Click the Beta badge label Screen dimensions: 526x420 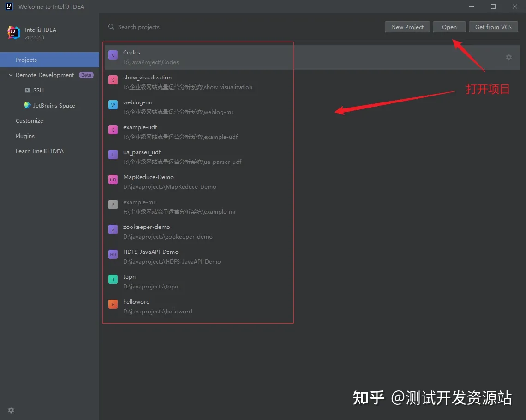tap(86, 75)
